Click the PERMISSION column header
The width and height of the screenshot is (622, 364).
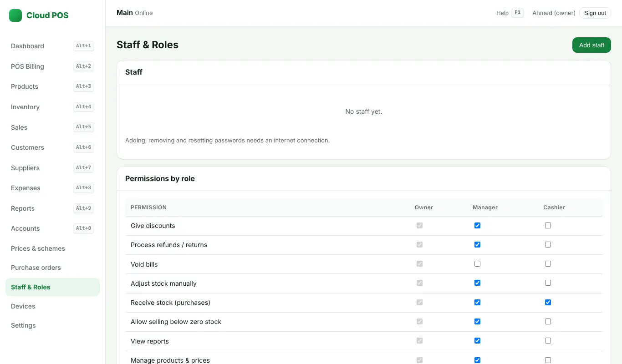tap(148, 207)
